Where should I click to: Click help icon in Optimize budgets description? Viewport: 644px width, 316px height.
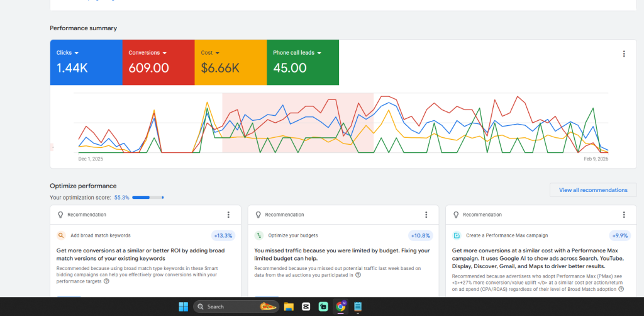coord(358,274)
